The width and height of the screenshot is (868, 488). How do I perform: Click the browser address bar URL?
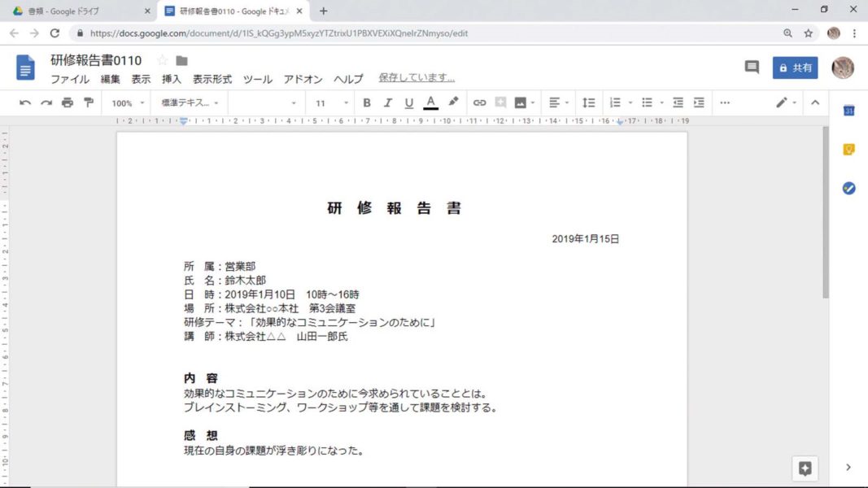pyautogui.click(x=279, y=33)
